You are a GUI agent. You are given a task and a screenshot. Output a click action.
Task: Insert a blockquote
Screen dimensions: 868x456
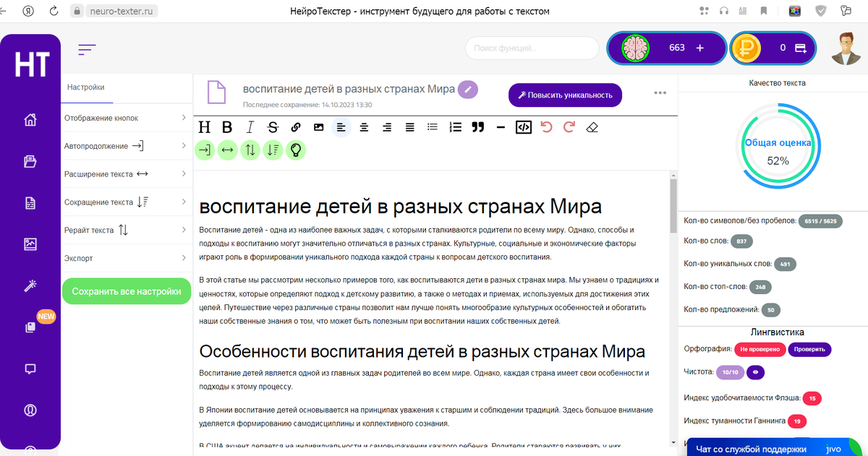(477, 127)
